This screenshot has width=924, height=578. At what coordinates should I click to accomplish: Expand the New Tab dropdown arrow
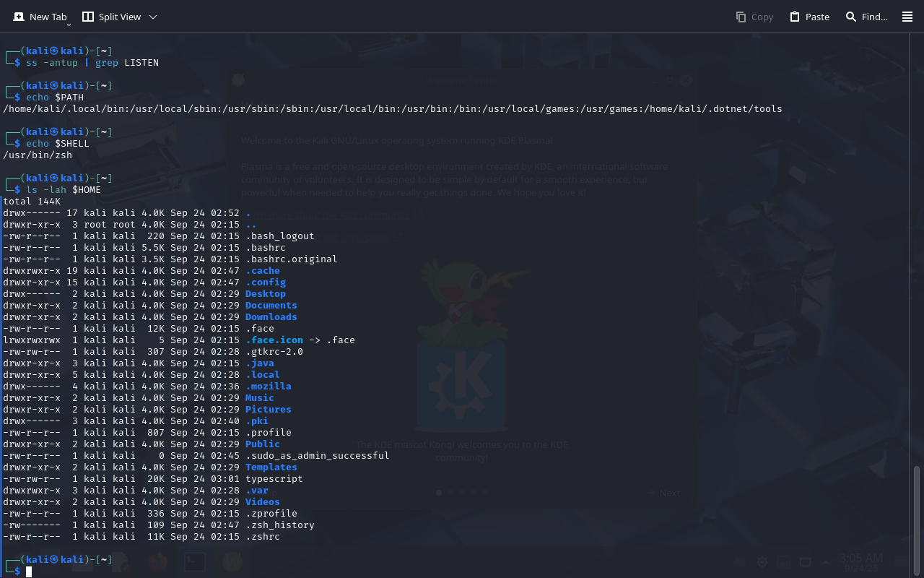69,25
